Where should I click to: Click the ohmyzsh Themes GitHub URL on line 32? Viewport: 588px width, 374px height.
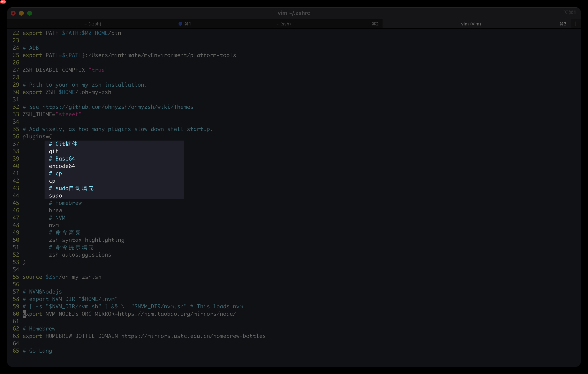[x=117, y=107]
